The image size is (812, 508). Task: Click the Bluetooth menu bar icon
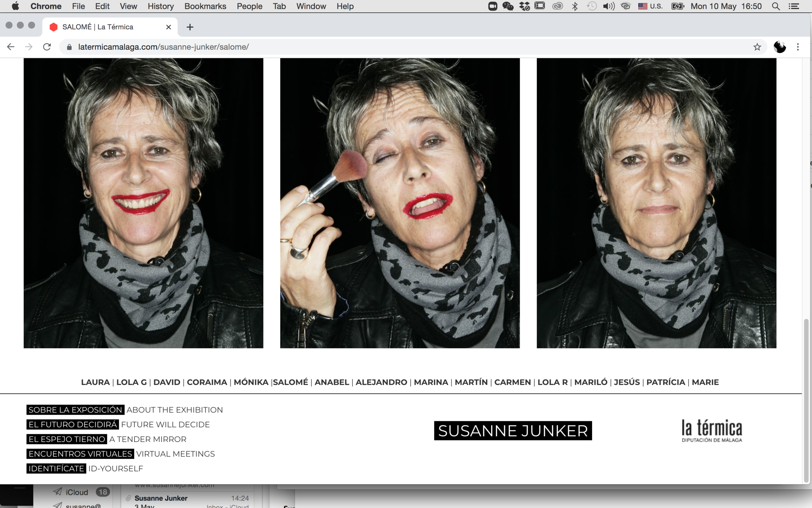coord(575,7)
